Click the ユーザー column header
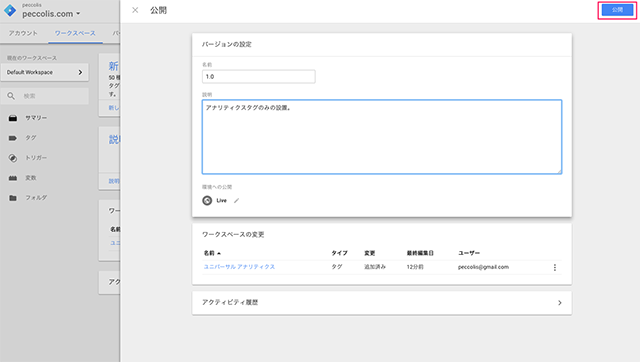 [469, 253]
